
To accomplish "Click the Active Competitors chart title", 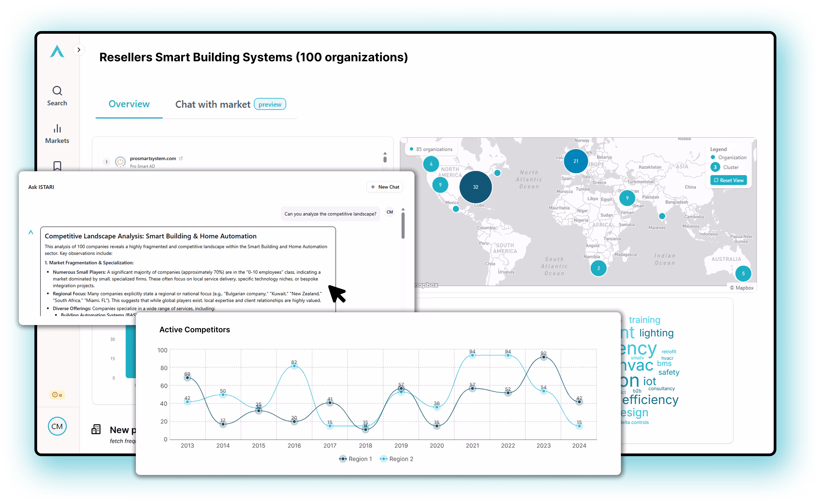I will (194, 330).
